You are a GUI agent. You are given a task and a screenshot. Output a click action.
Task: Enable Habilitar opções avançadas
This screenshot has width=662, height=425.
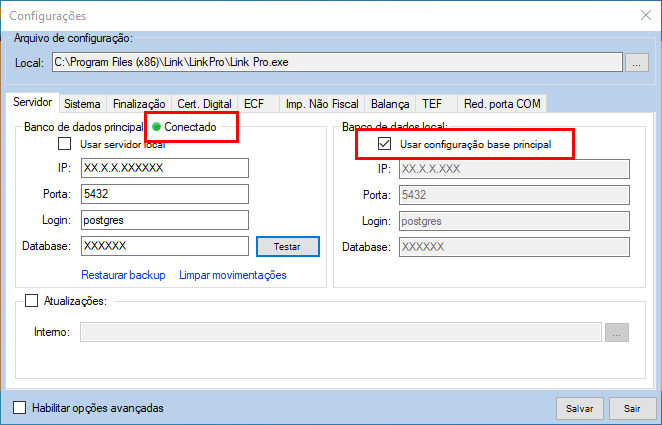pos(20,408)
